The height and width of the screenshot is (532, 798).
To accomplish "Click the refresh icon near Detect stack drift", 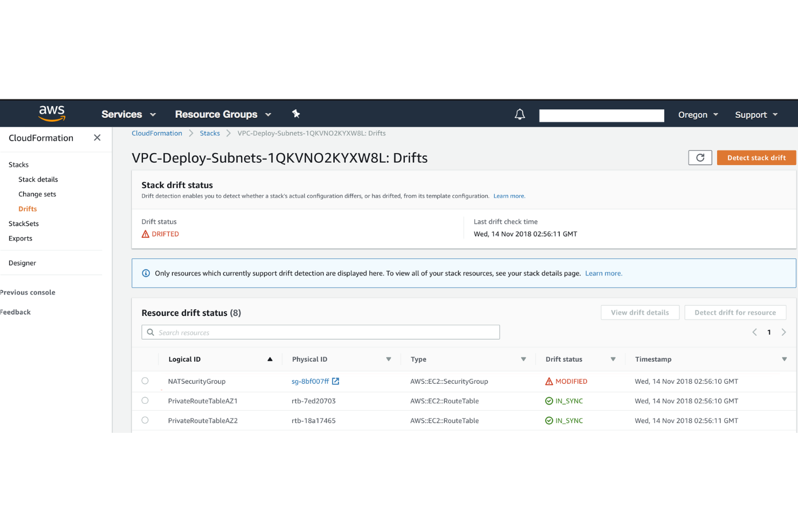I will pos(700,157).
